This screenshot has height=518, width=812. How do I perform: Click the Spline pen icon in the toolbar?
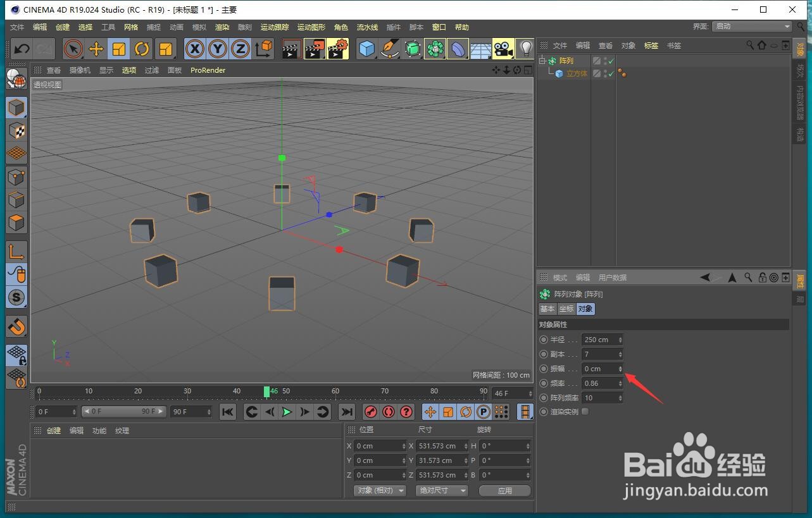390,49
